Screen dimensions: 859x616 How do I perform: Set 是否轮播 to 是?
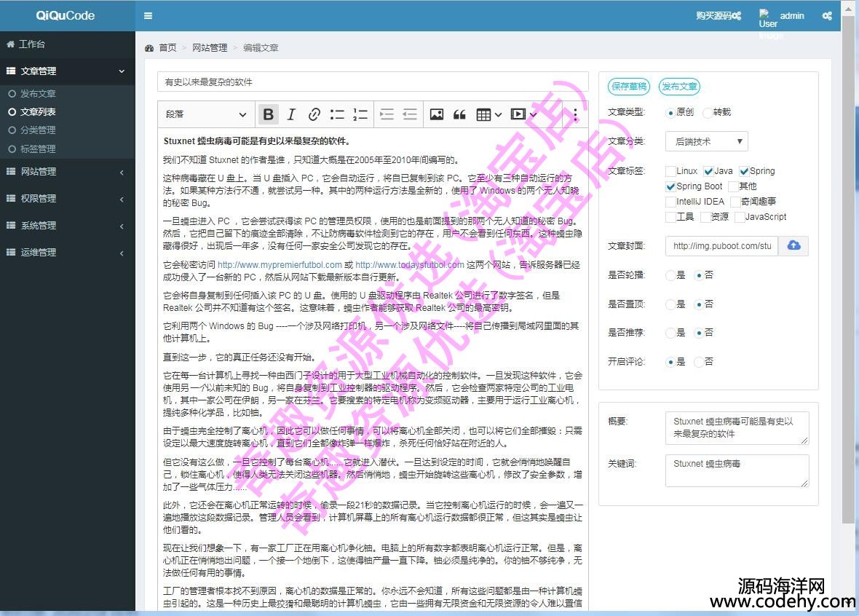point(670,275)
